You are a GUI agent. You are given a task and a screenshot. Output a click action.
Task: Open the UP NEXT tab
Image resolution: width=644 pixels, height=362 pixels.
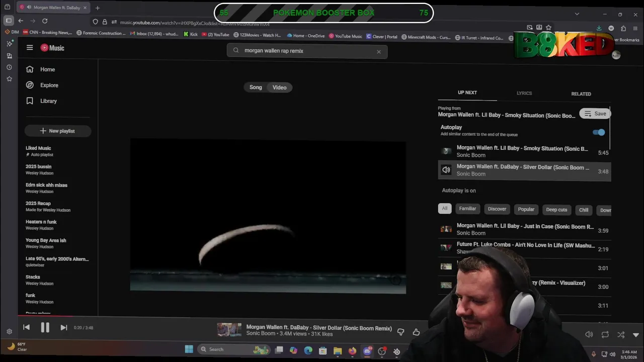pyautogui.click(x=467, y=93)
